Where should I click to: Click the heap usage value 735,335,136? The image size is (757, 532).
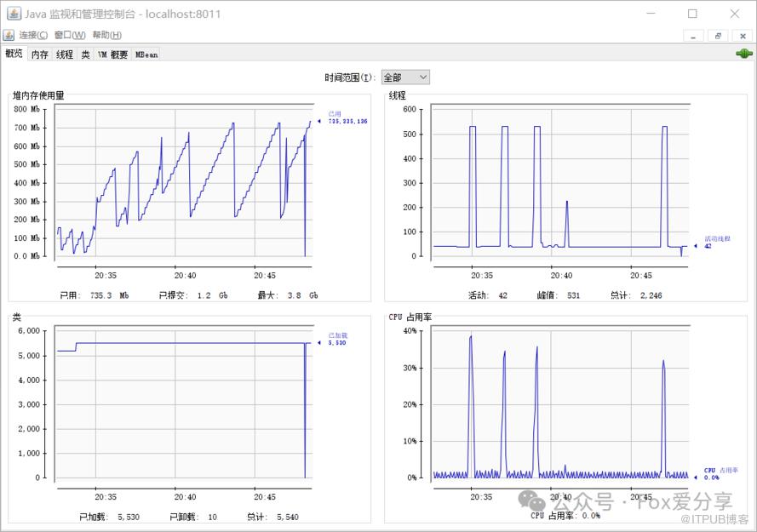point(347,121)
